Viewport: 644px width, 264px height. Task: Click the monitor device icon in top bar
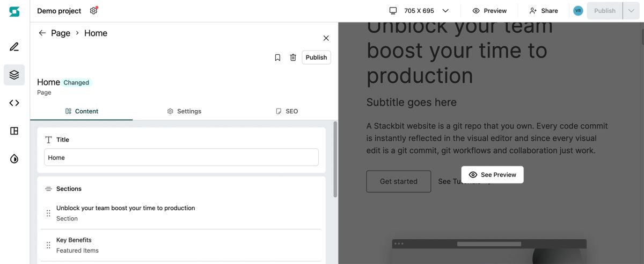[x=393, y=11]
